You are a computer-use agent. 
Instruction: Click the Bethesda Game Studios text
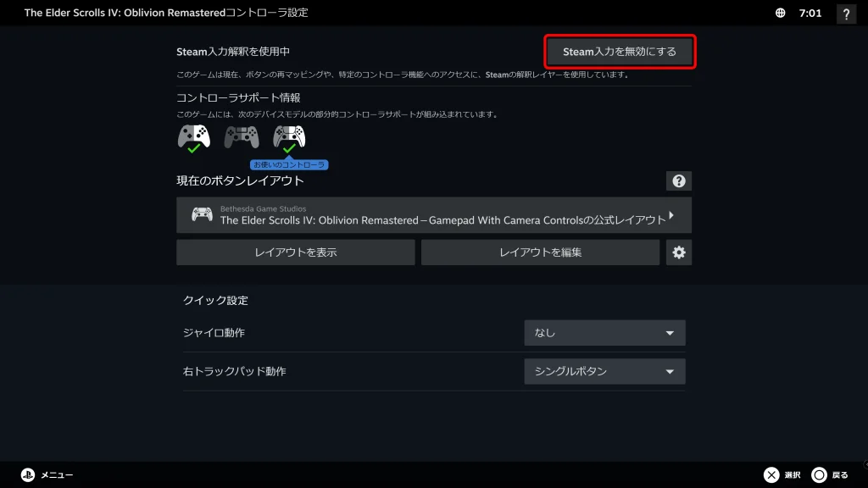[263, 208]
